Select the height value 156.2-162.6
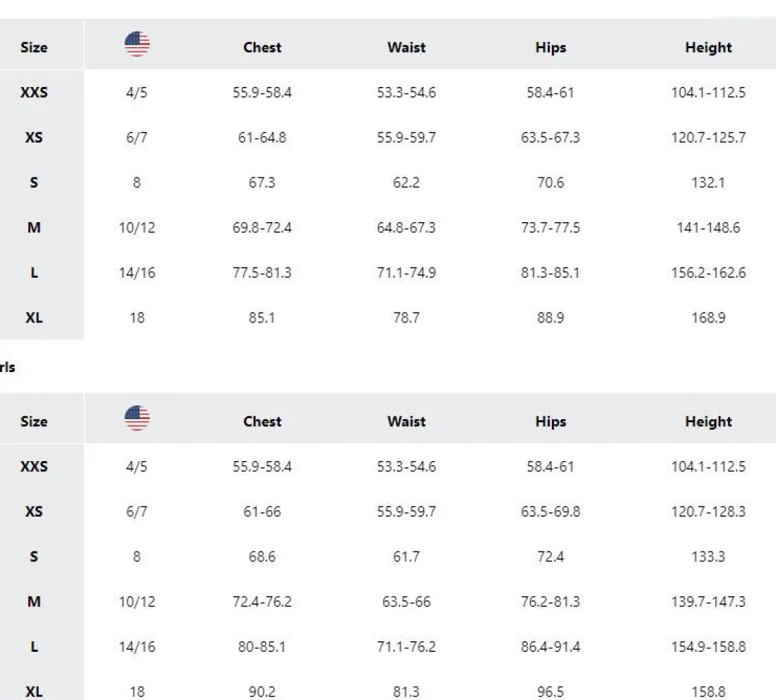Viewport: 776px width, 700px height. point(708,273)
